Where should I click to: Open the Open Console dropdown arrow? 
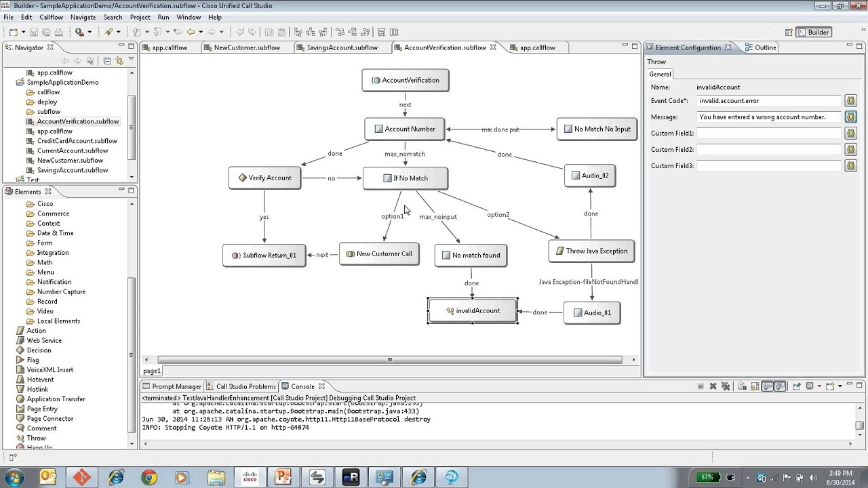point(840,386)
